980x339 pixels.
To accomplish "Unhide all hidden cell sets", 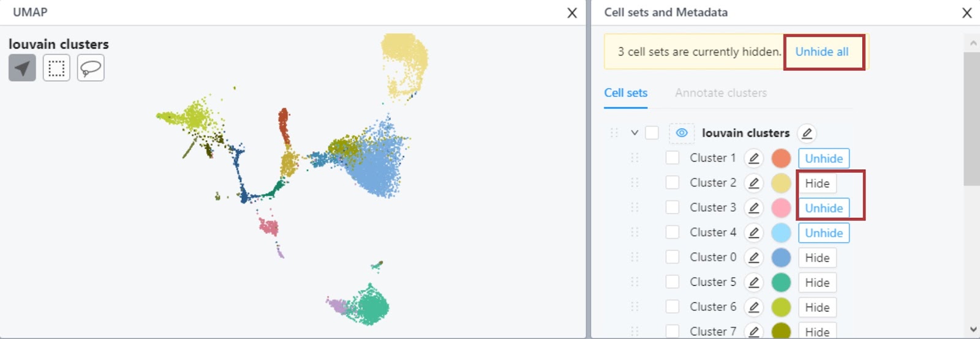I will (x=822, y=52).
